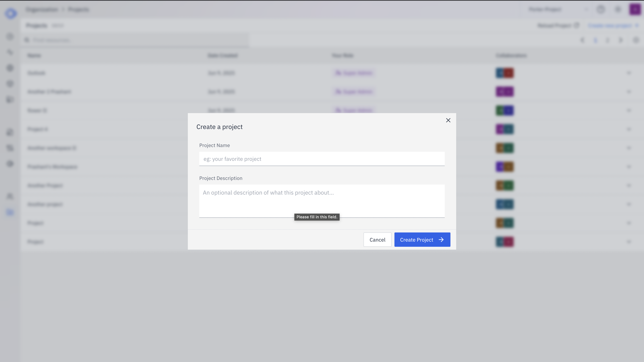Dismiss the dialog with the X close icon
This screenshot has width=644, height=362.
coord(448,120)
